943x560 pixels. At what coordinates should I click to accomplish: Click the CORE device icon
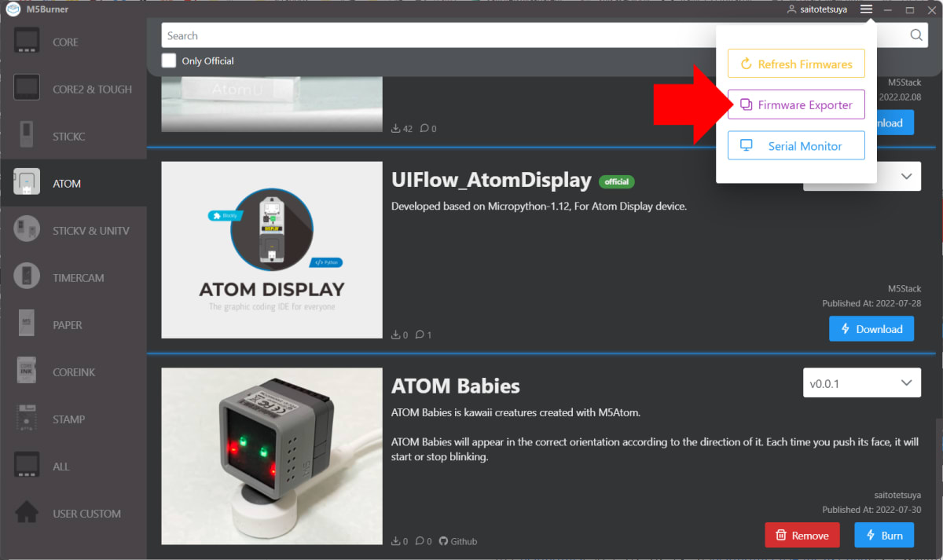coord(27,42)
